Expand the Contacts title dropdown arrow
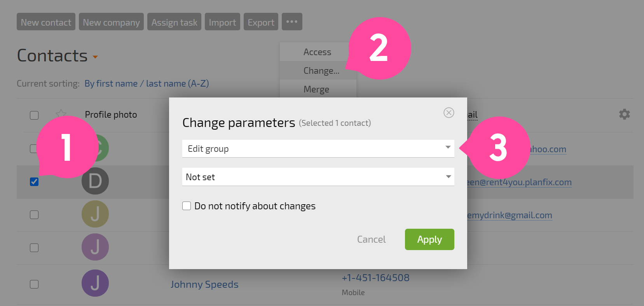This screenshot has height=306, width=644. coord(95,57)
